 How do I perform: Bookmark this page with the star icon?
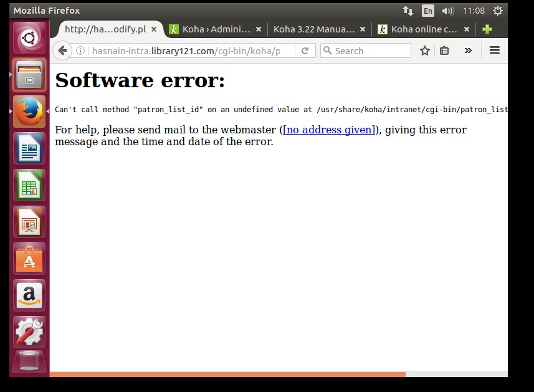tap(425, 50)
